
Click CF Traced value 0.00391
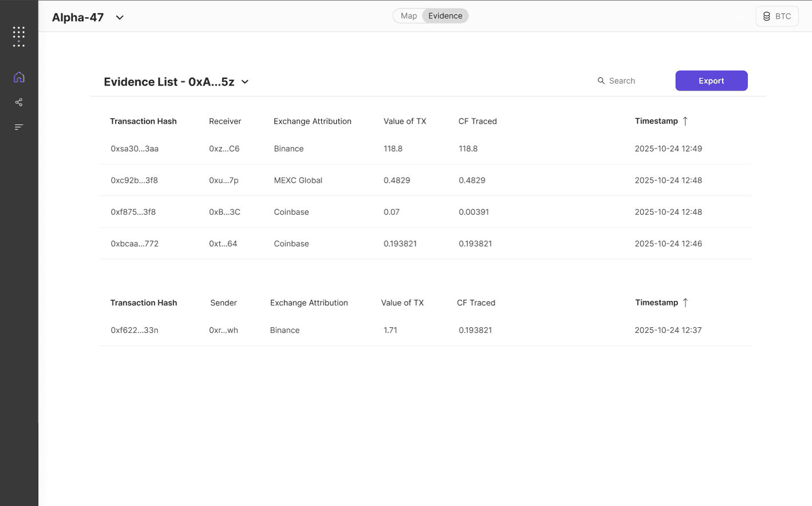click(474, 212)
